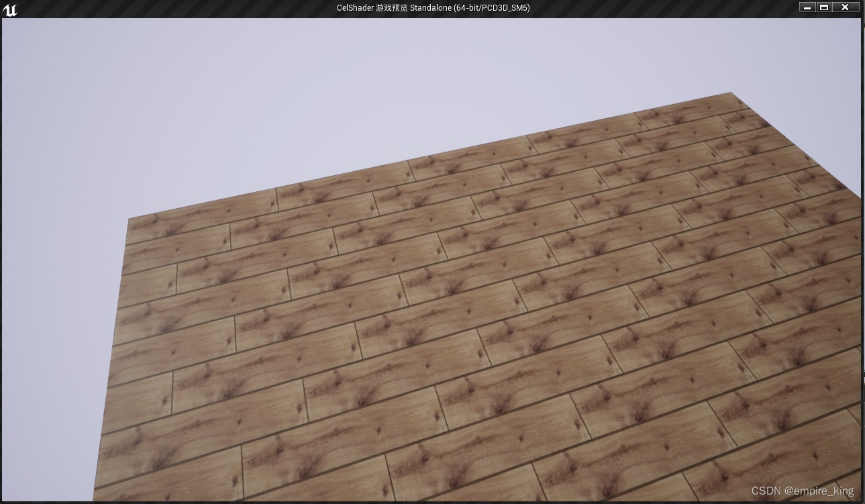Image resolution: width=865 pixels, height=504 pixels.
Task: Maximize the CelShader standalone window
Action: point(824,7)
